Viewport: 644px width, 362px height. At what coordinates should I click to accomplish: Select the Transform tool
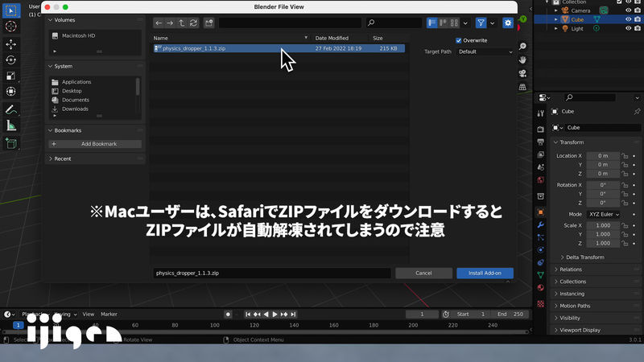point(10,91)
